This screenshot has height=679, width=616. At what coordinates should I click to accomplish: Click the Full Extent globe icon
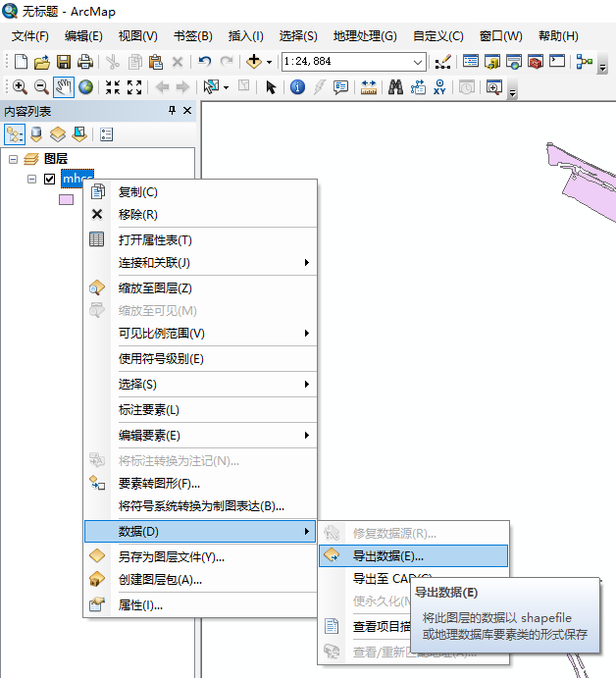click(x=85, y=87)
